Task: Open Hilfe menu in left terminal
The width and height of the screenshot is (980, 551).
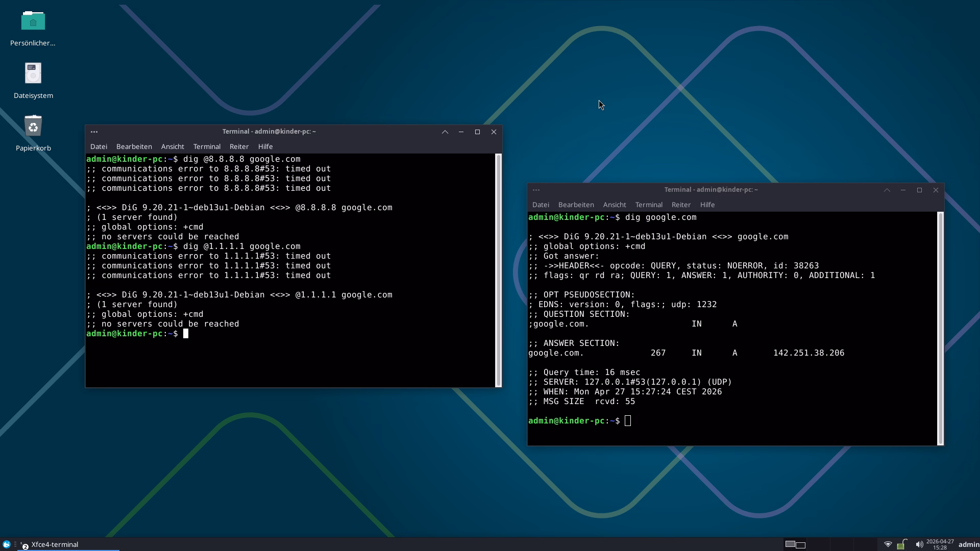Action: coord(265,146)
